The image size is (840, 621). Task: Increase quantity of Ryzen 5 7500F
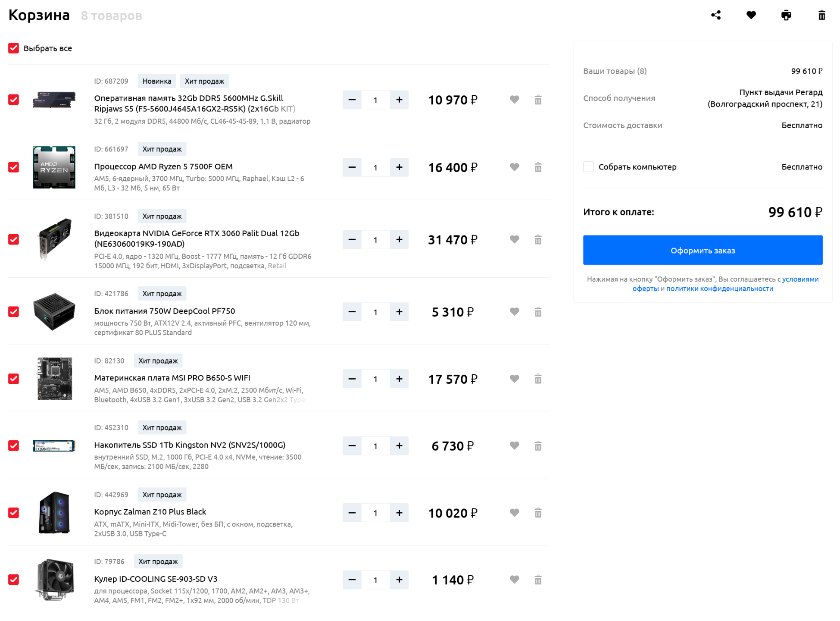click(399, 167)
